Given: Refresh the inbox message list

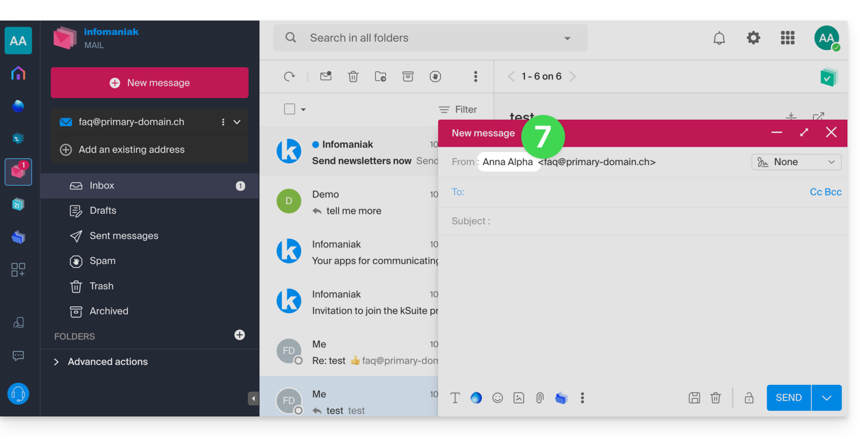Looking at the screenshot, I should 290,77.
